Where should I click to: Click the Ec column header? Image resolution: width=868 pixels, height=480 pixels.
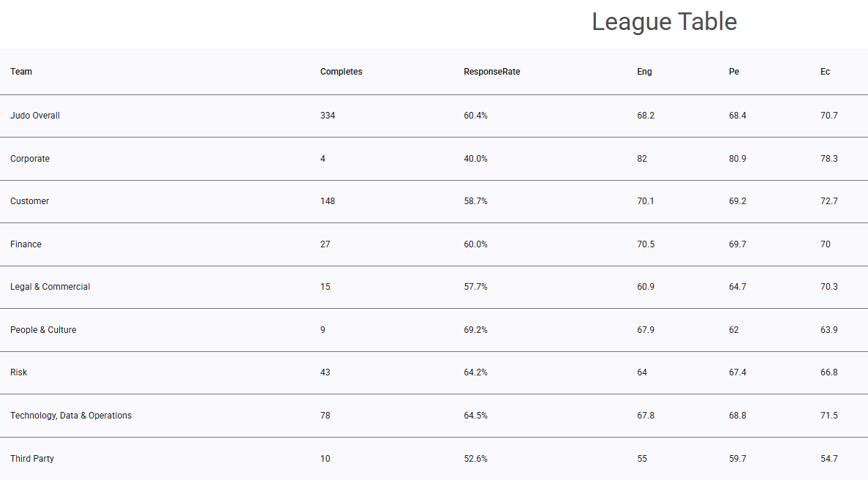point(825,72)
